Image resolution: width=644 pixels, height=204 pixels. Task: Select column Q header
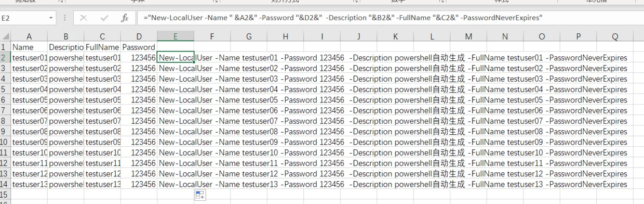point(615,36)
